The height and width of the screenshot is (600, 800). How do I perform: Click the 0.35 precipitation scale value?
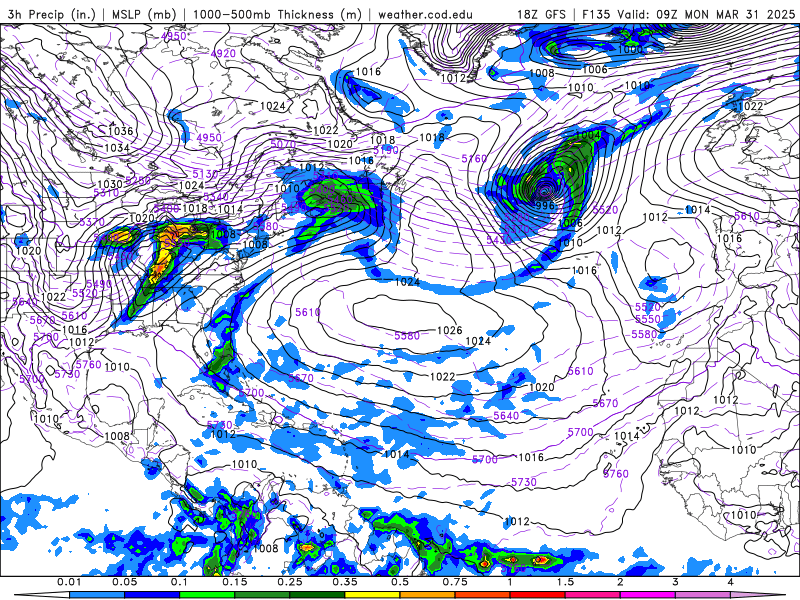pos(345,582)
